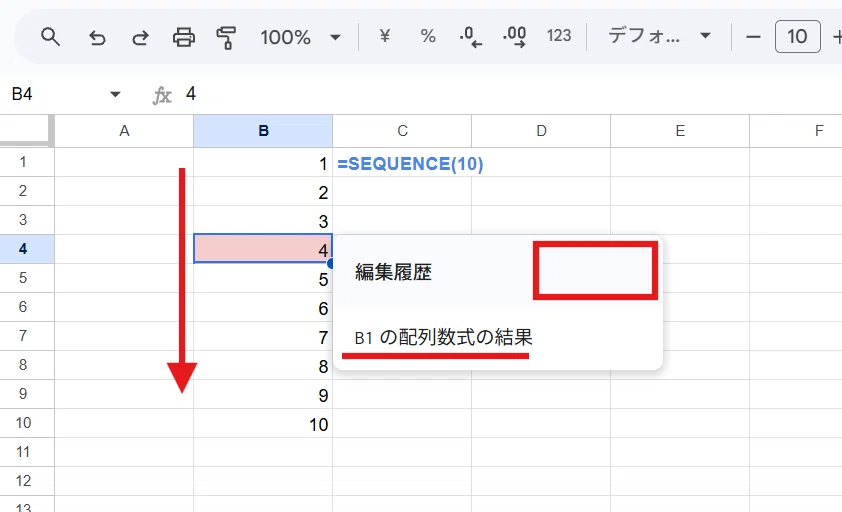This screenshot has height=512, width=842.
Task: Select column A header
Action: click(124, 131)
